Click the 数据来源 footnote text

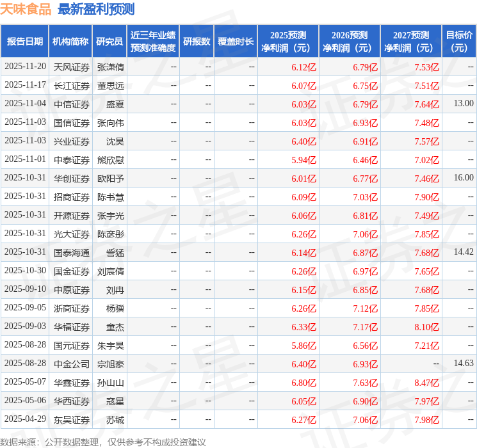click(103, 442)
